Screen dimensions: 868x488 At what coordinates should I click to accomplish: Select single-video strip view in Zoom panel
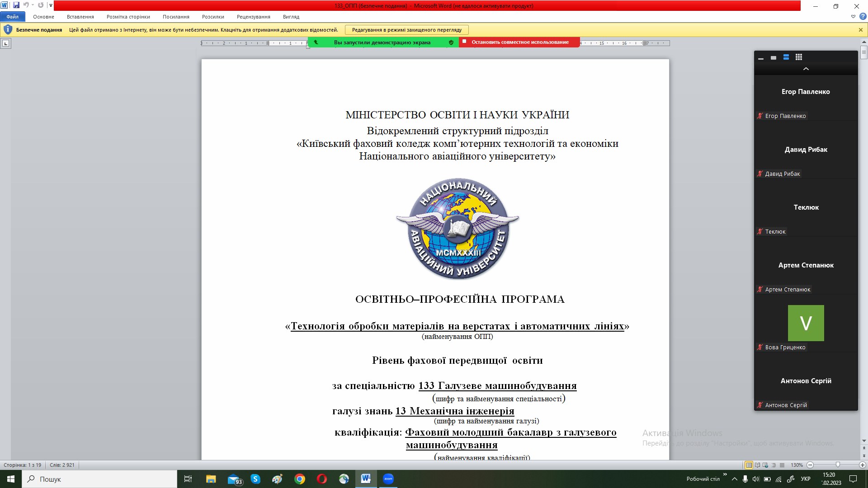point(774,58)
